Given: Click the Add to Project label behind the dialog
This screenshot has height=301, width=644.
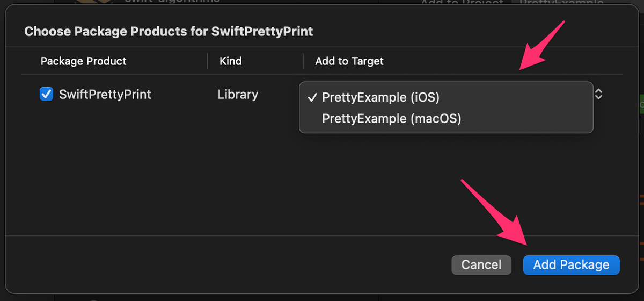Looking at the screenshot, I should [x=462, y=3].
